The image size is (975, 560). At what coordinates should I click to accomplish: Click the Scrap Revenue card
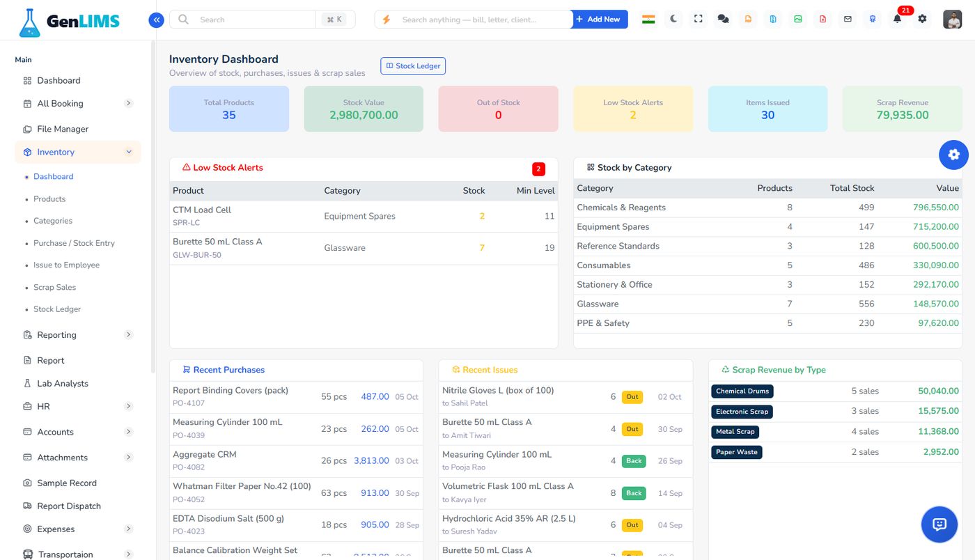tap(903, 109)
